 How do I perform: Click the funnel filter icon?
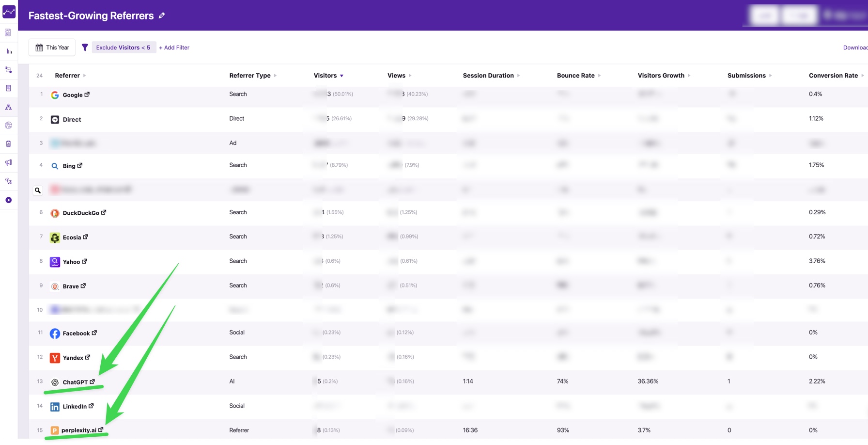click(x=85, y=48)
